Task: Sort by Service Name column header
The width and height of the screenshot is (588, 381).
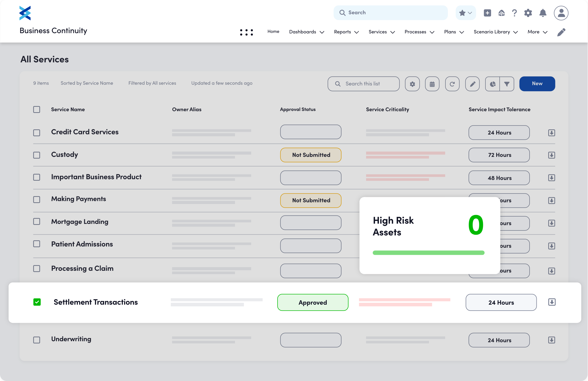Action: tap(68, 109)
